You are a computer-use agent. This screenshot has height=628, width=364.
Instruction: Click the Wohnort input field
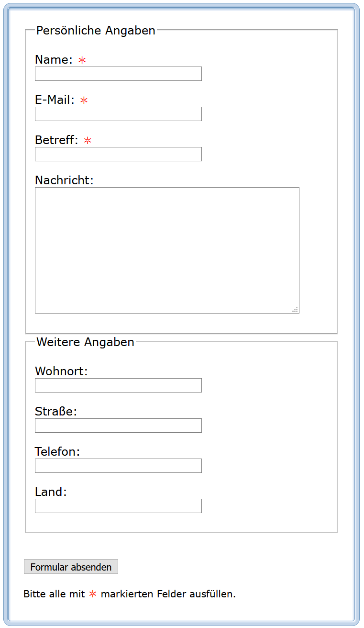pos(118,385)
